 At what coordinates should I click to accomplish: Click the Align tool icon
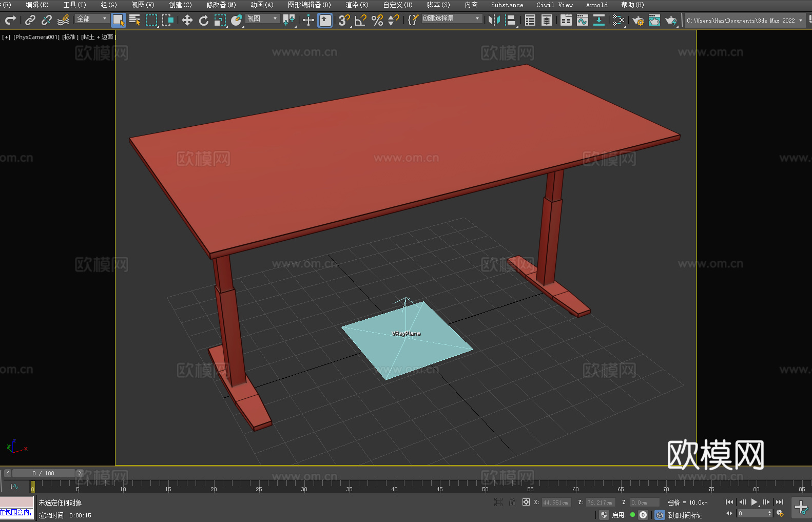511,20
